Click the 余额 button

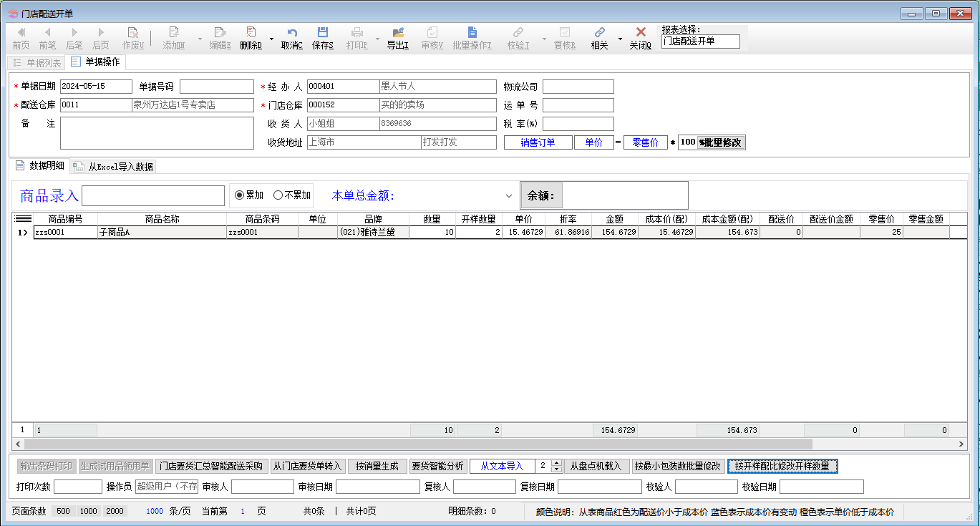click(541, 195)
